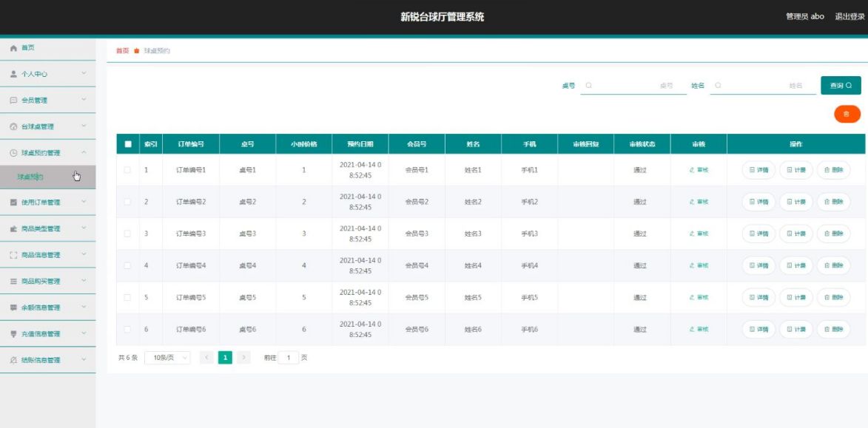
Task: Click page number 1 in pagination
Action: tap(225, 358)
